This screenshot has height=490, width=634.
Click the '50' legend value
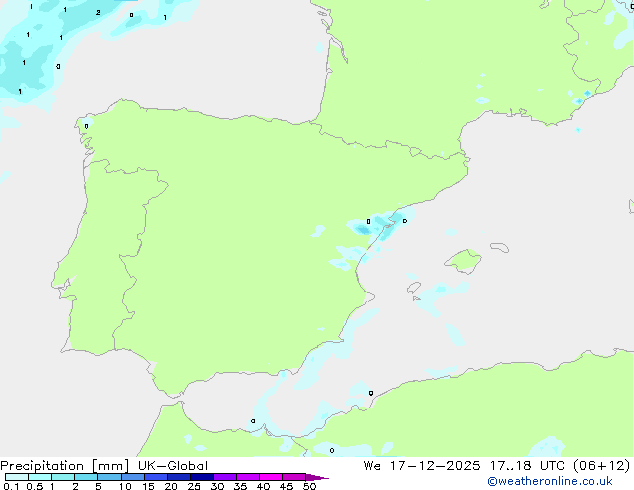(309, 486)
